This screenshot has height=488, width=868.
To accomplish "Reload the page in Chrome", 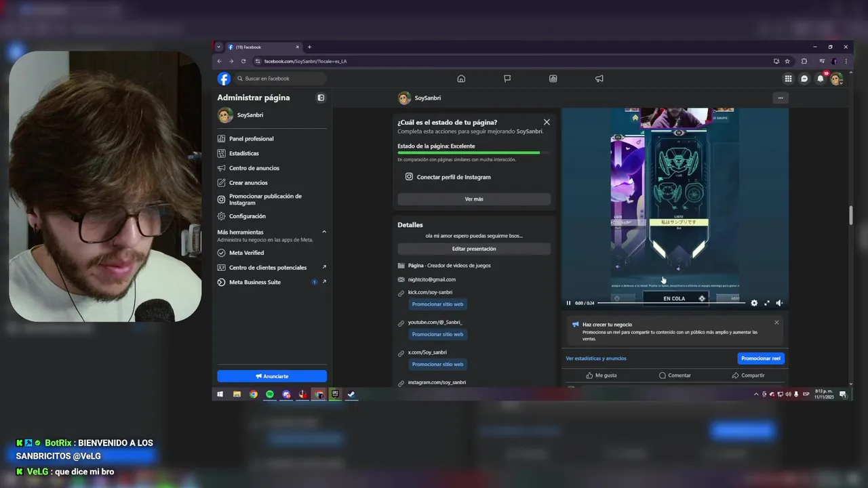I will (x=243, y=61).
